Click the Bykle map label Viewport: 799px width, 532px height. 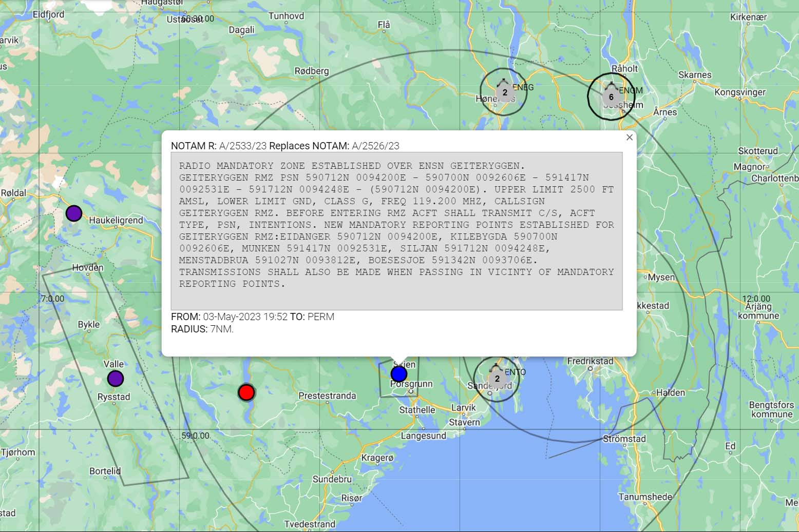coord(89,324)
